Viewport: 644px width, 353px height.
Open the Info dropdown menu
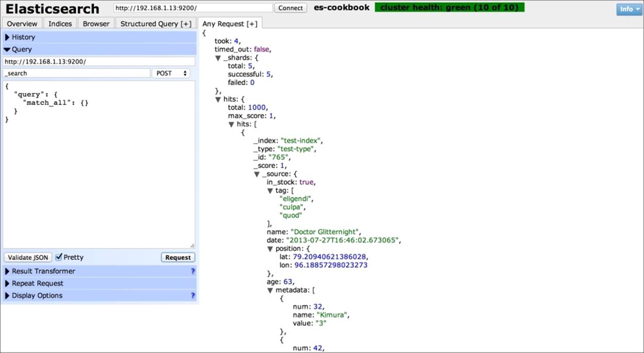(629, 9)
